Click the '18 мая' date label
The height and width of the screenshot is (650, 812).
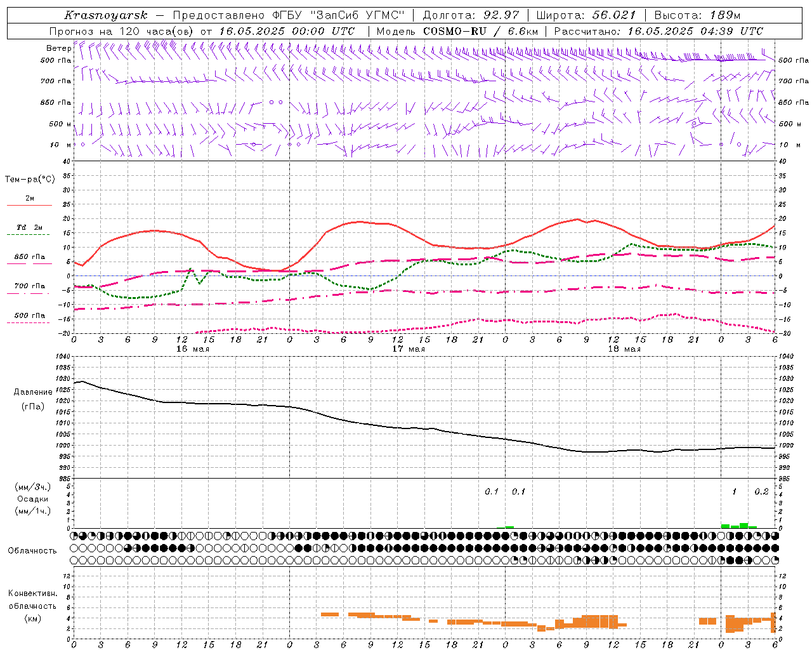click(624, 349)
